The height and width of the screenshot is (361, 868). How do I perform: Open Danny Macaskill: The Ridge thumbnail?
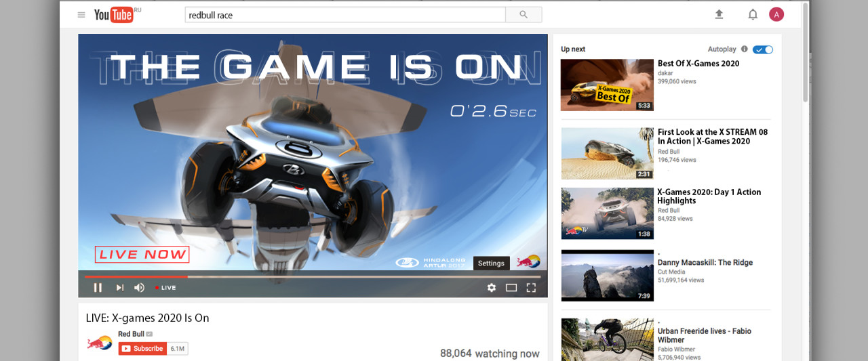click(607, 276)
